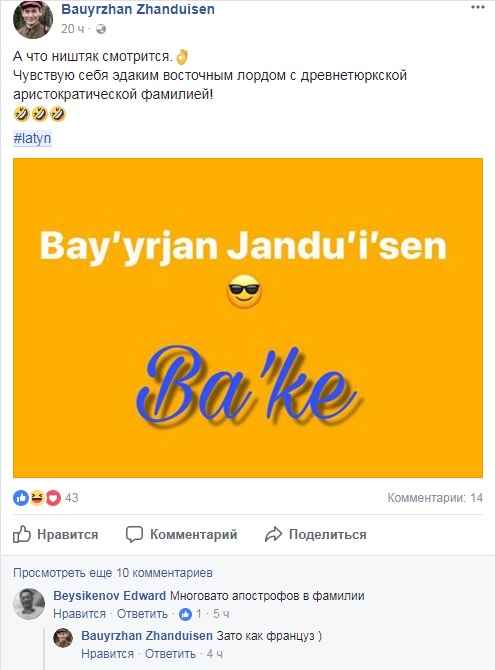The height and width of the screenshot is (670, 495).
Task: Like Beysikenov Edward's comment
Action: [79, 614]
